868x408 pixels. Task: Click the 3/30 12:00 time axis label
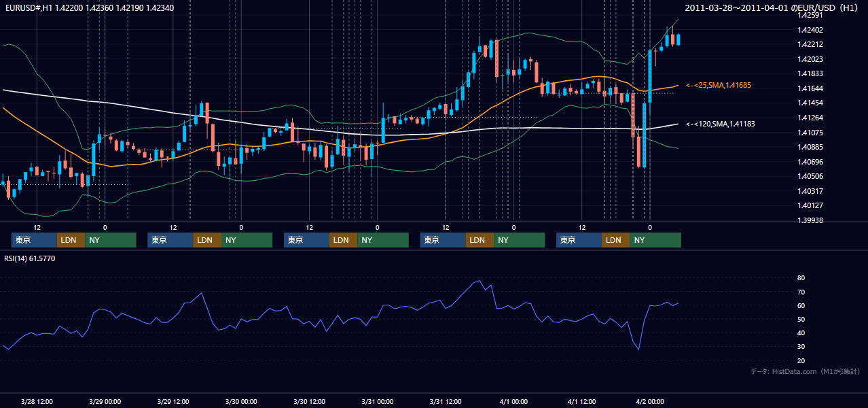pos(309,401)
